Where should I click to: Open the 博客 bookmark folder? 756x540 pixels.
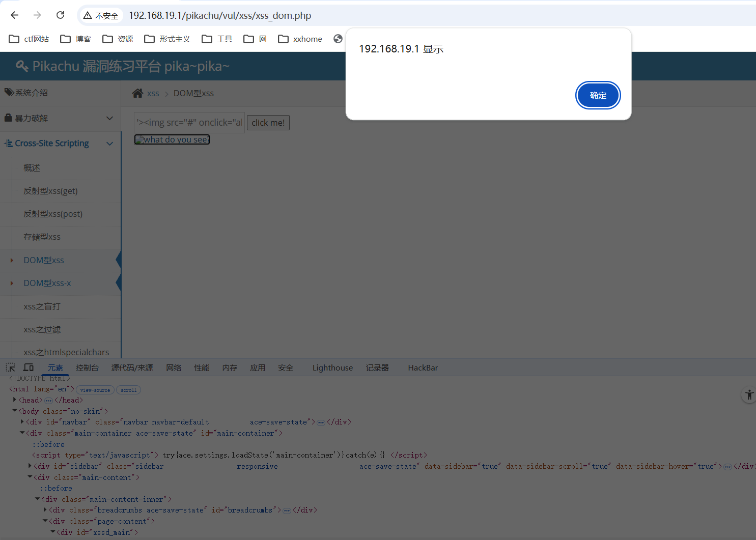coord(75,39)
